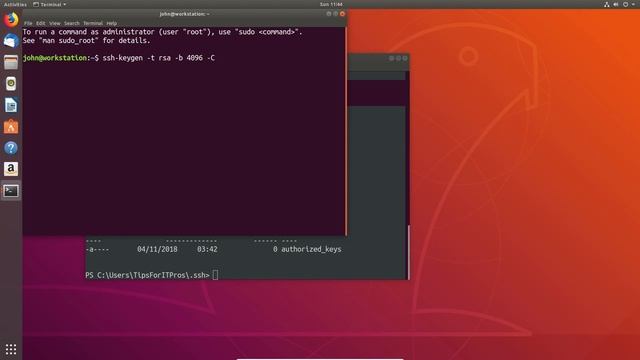This screenshot has width=640, height=360.
Task: Open the File menu in Terminal
Action: (28, 23)
